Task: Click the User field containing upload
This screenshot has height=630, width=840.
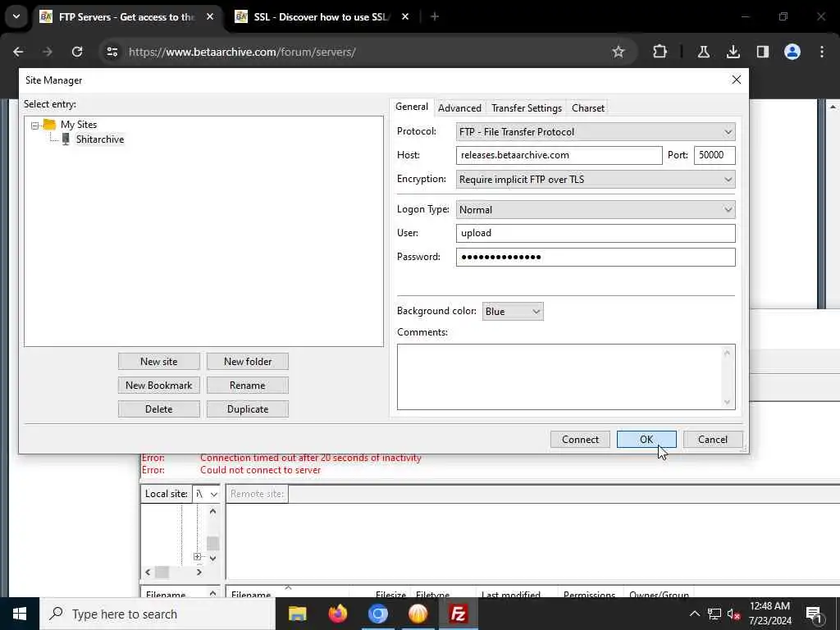Action: (x=596, y=233)
